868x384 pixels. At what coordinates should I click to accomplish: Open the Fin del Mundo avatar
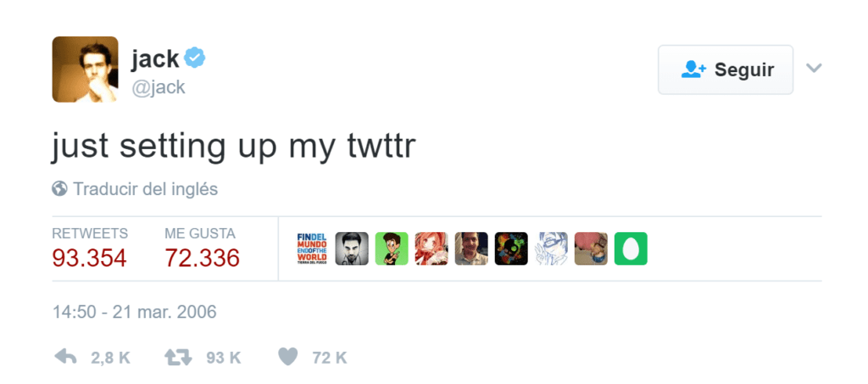pos(312,248)
